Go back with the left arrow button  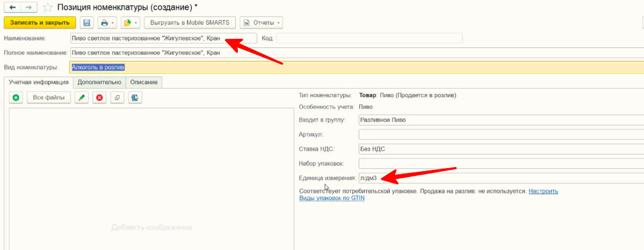tap(13, 7)
